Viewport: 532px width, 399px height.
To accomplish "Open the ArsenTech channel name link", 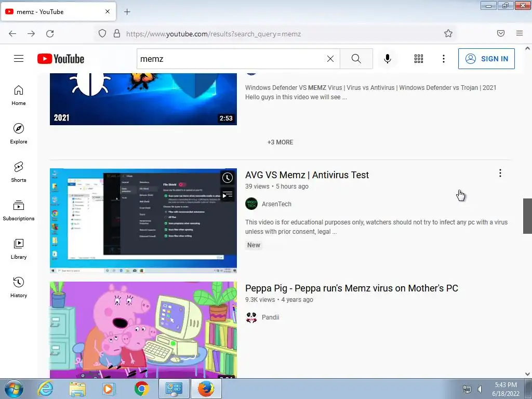I will (276, 204).
